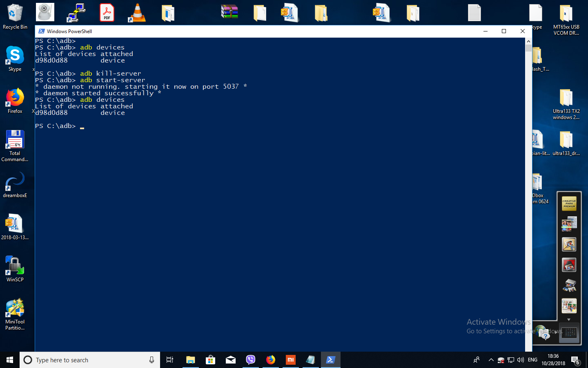
Task: Select the PDF document desktop icon
Action: 107,12
